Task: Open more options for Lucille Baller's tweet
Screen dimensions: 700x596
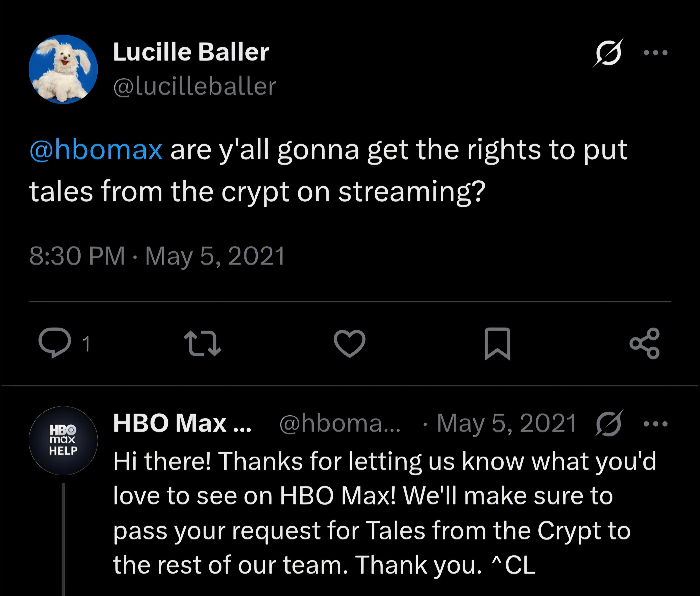Action: point(655,53)
